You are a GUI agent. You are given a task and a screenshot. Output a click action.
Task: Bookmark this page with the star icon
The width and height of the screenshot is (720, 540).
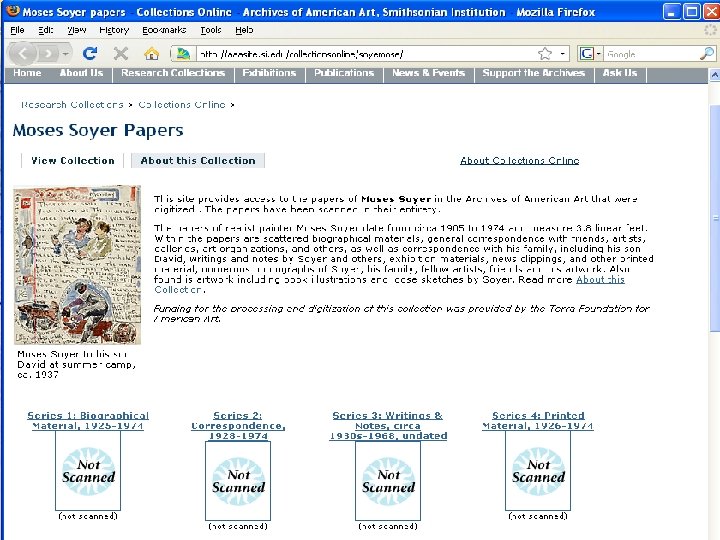[545, 54]
